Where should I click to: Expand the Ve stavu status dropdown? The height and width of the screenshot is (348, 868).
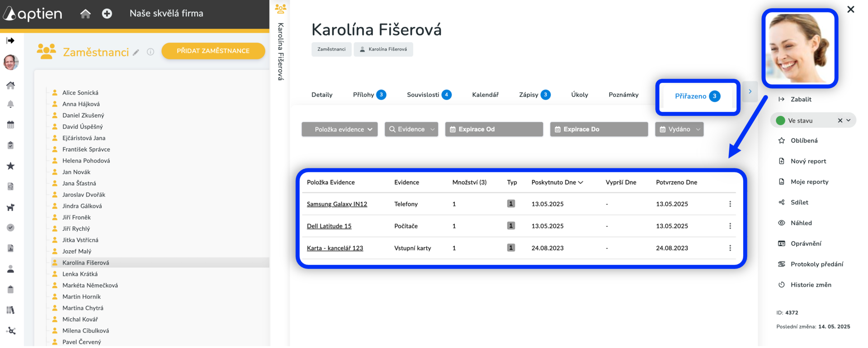pyautogui.click(x=849, y=120)
